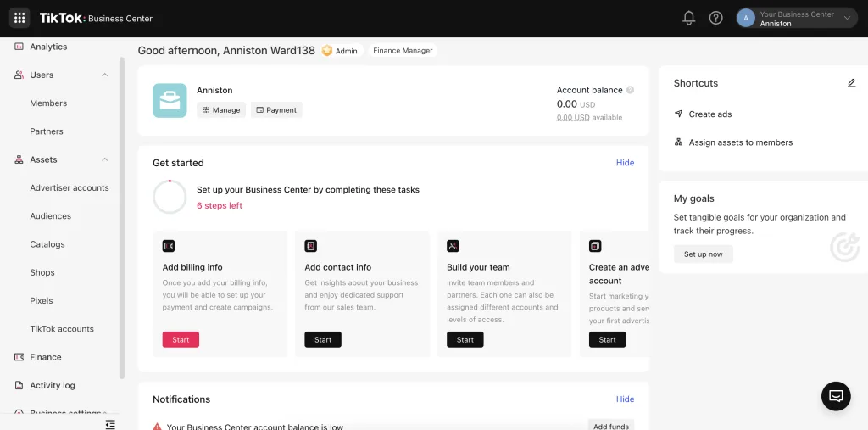Click the Analytics chart icon in sidebar
The height and width of the screenshot is (430, 868).
pos(19,47)
